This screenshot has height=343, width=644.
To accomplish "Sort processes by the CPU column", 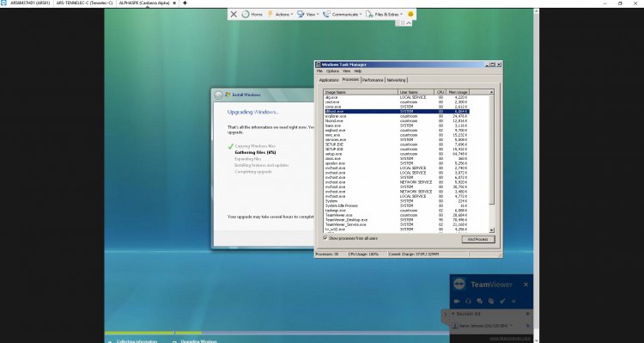I will click(x=440, y=92).
